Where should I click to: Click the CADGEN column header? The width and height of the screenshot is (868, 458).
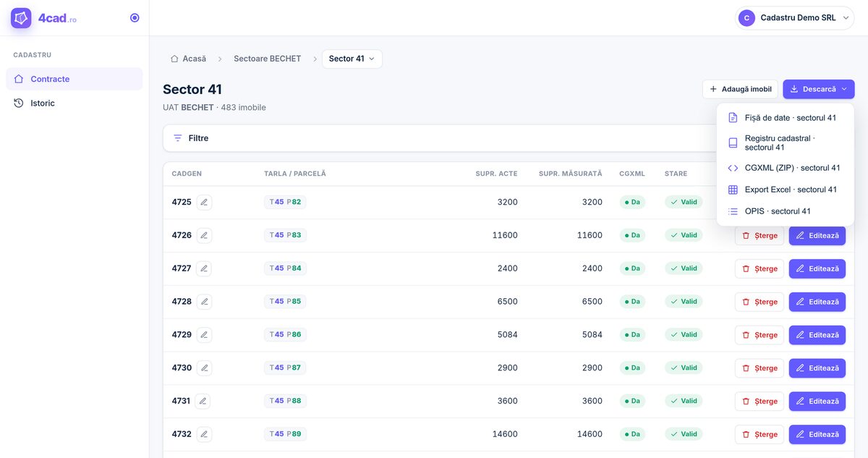187,174
